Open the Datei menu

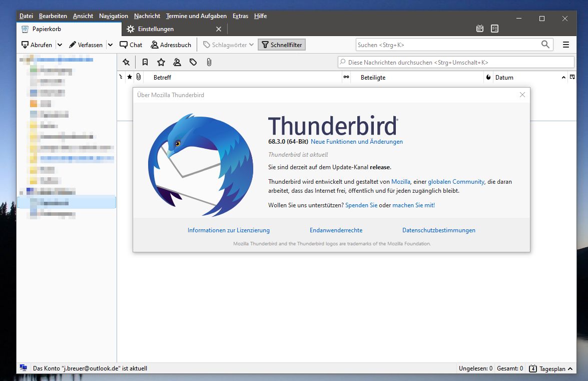[26, 16]
